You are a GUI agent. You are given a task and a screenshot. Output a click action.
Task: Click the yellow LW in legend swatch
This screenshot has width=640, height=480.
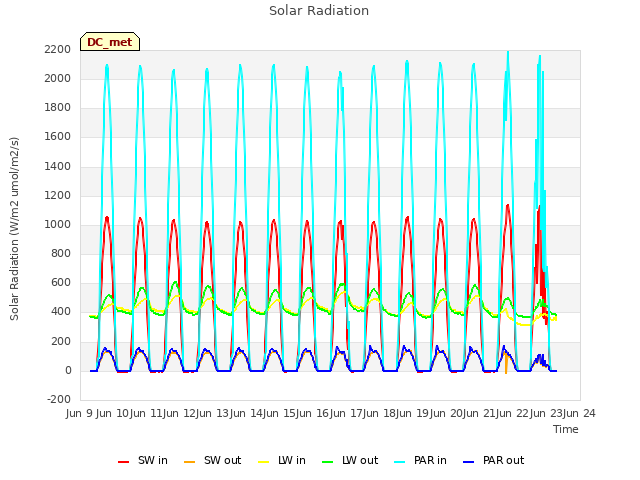[264, 462]
